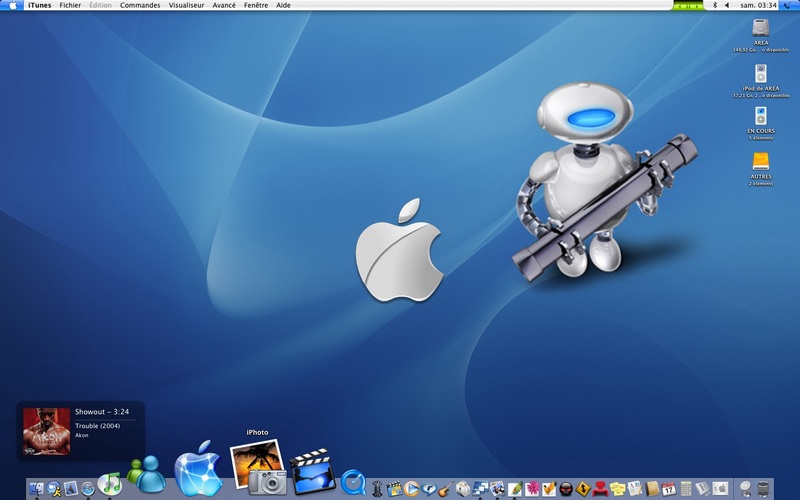This screenshot has height=500, width=800.
Task: Open iCal calendar icon showing 17
Action: [x=668, y=489]
